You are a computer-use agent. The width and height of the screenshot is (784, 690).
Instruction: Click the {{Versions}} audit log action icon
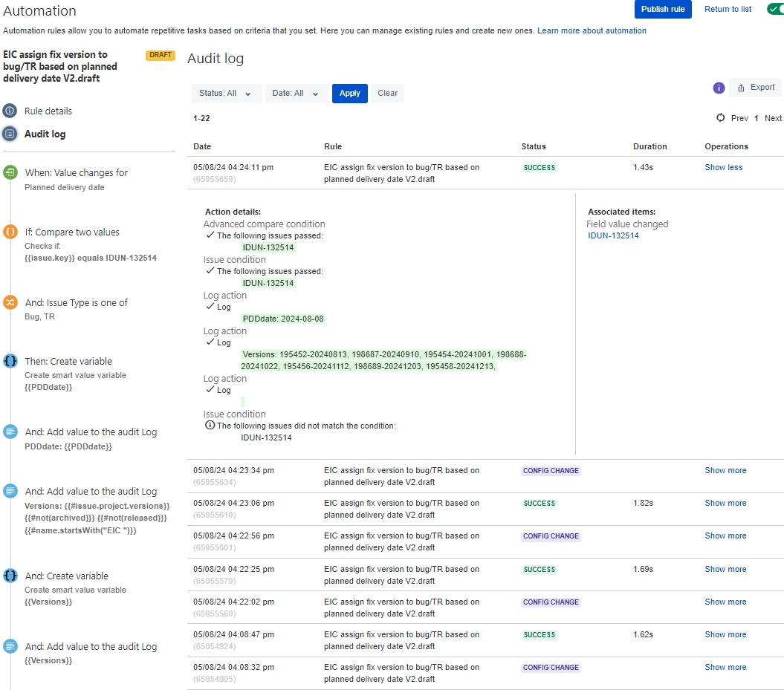pyautogui.click(x=10, y=646)
